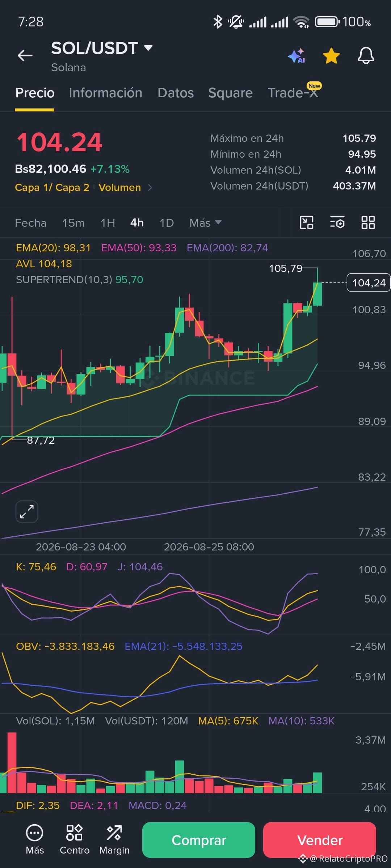Screen dimensions: 391x868
Task: Open the Centro icon
Action: click(75, 839)
